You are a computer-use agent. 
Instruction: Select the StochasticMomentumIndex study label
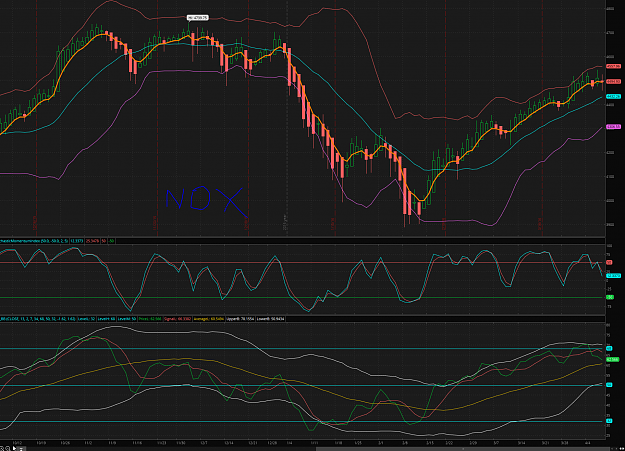[x=34, y=241]
